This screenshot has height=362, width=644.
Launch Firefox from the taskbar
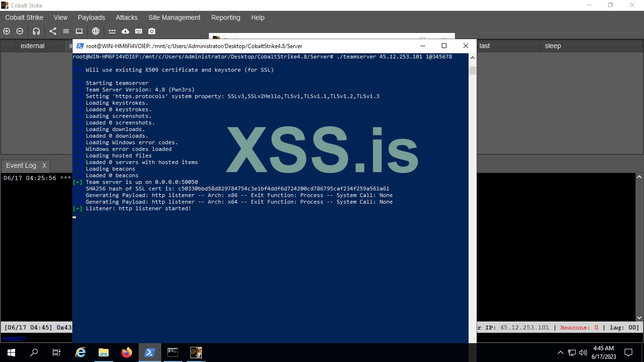127,353
